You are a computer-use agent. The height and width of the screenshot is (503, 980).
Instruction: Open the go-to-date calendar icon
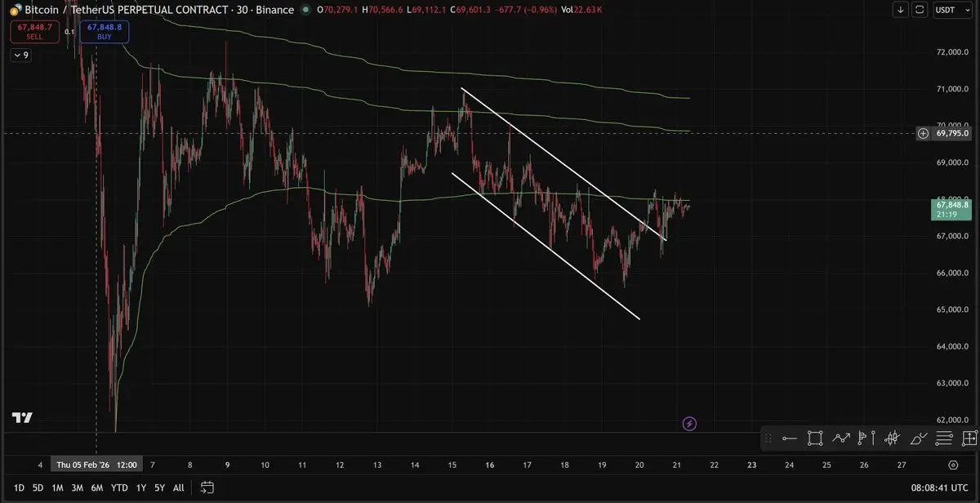point(207,488)
